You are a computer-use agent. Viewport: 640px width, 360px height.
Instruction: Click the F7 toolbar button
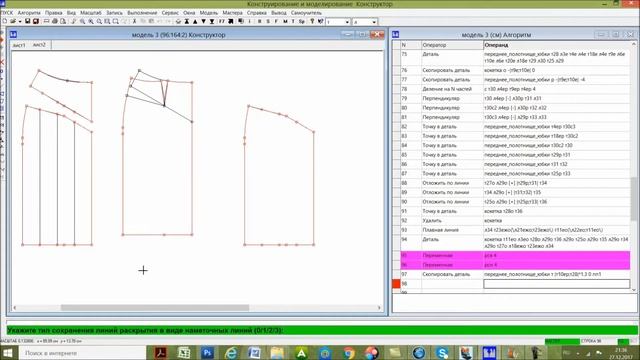point(222,21)
